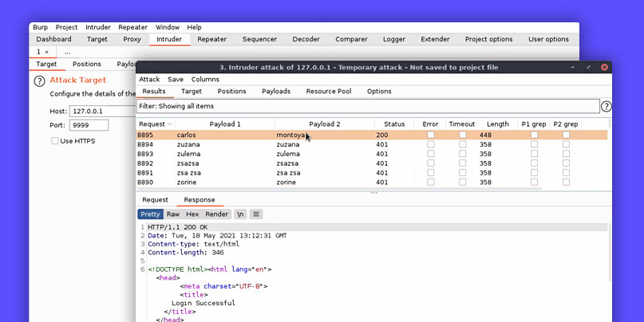644x322 pixels.
Task: Open the response view options menu icon
Action: click(x=256, y=214)
